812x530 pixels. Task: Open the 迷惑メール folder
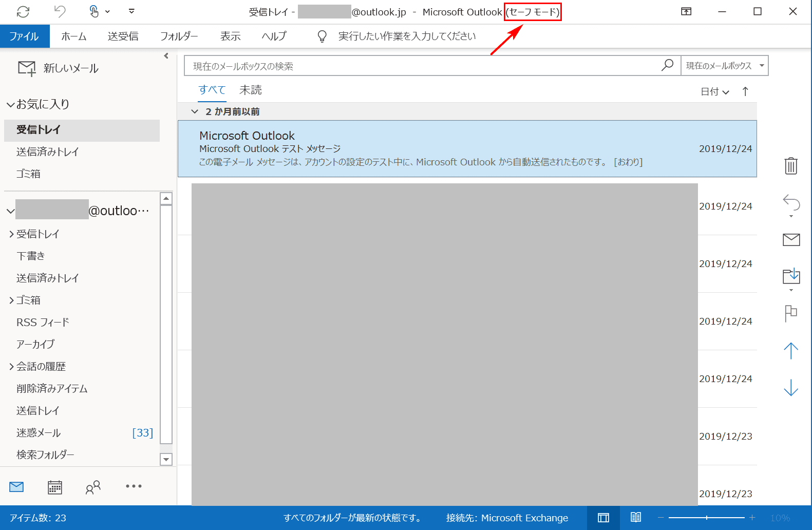tap(39, 433)
